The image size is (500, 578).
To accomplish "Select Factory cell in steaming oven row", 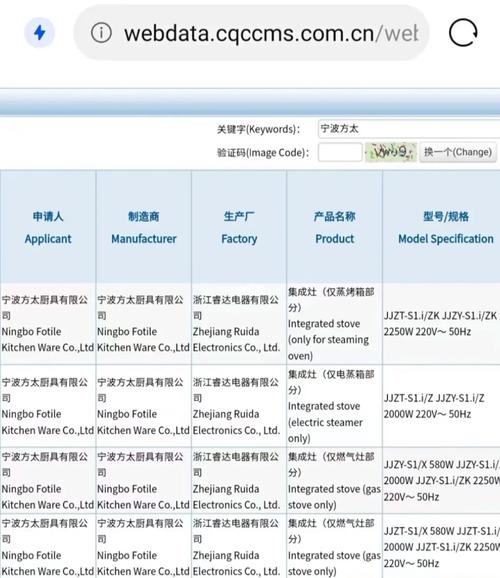I will click(x=239, y=324).
